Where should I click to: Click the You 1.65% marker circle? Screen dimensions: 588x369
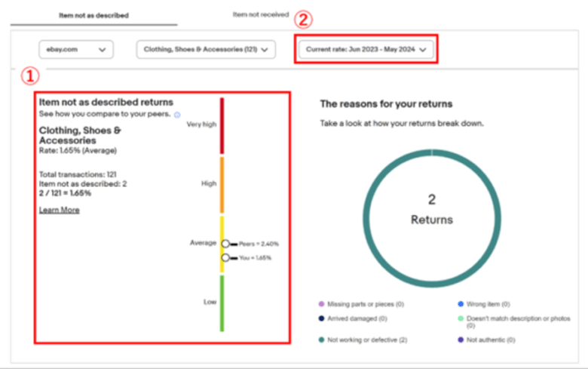coord(225,257)
